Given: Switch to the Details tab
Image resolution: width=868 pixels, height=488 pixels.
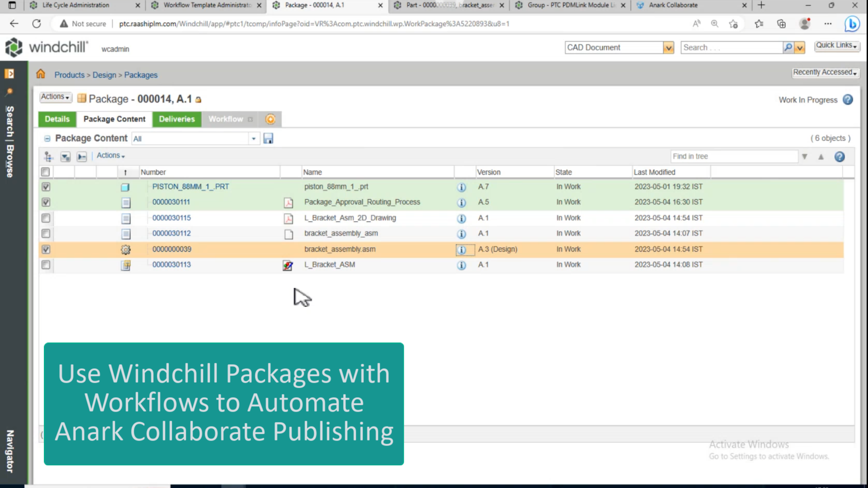Looking at the screenshot, I should [x=57, y=119].
